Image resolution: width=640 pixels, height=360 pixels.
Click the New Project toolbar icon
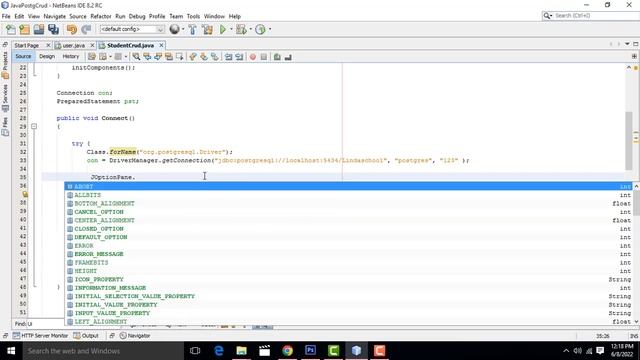[x=24, y=29]
